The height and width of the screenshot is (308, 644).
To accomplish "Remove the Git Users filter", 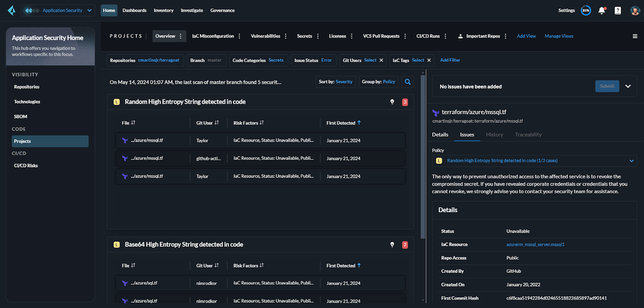I will click(x=381, y=60).
